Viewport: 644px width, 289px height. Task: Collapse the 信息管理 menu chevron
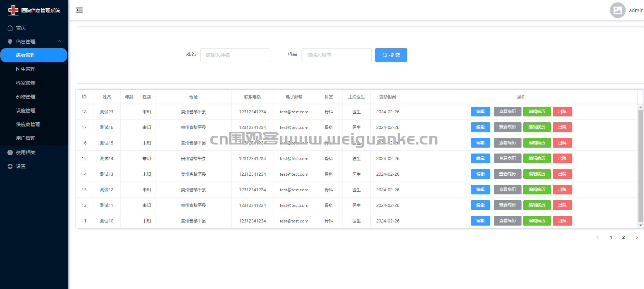(x=59, y=41)
